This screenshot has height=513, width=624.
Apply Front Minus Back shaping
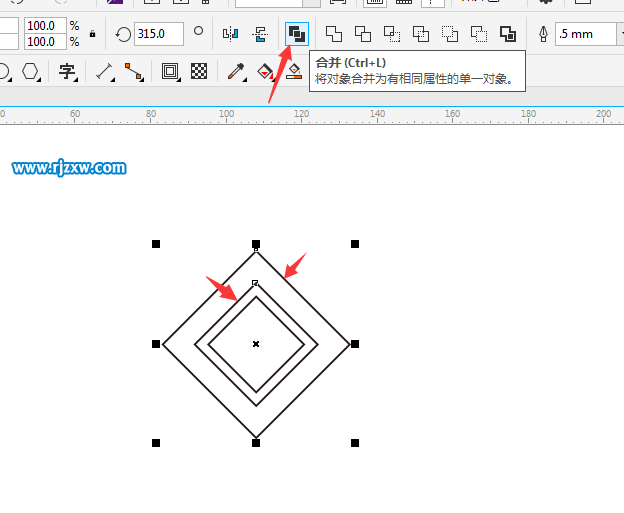tap(450, 34)
